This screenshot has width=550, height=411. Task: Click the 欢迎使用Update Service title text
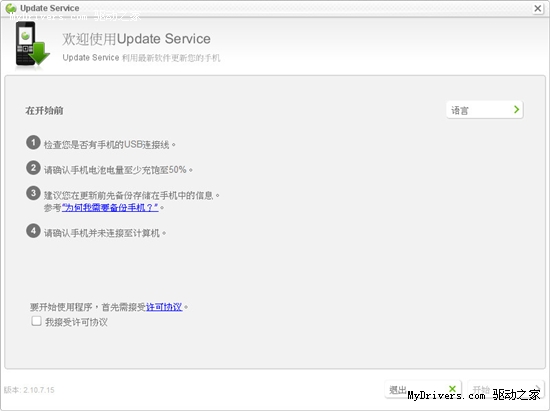(136, 39)
